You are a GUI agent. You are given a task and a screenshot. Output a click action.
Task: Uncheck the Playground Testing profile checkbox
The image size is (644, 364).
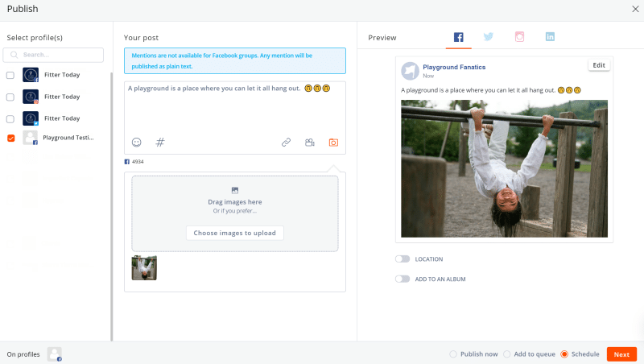pos(10,138)
